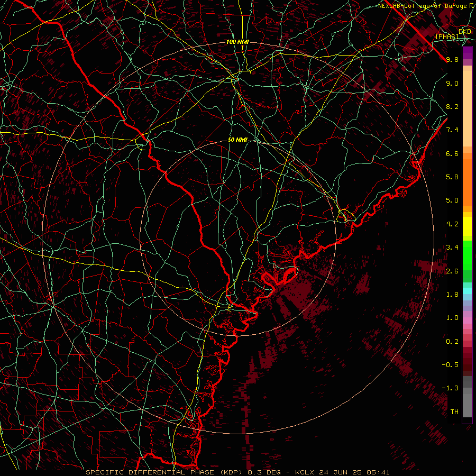Click the 5.8 value on the color scale
Viewport: 476px width, 476px height.
pyautogui.click(x=452, y=177)
